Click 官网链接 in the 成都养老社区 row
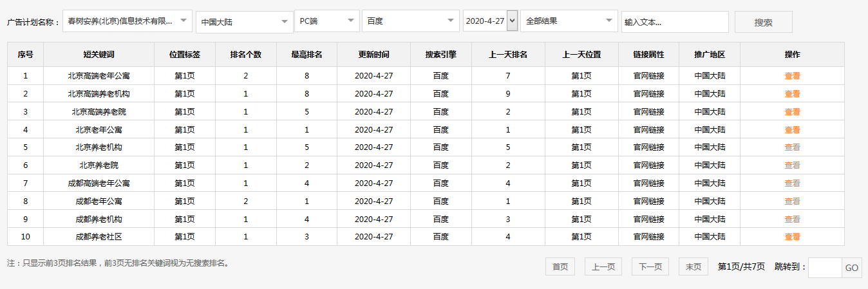This screenshot has height=289, width=868. coord(649,237)
